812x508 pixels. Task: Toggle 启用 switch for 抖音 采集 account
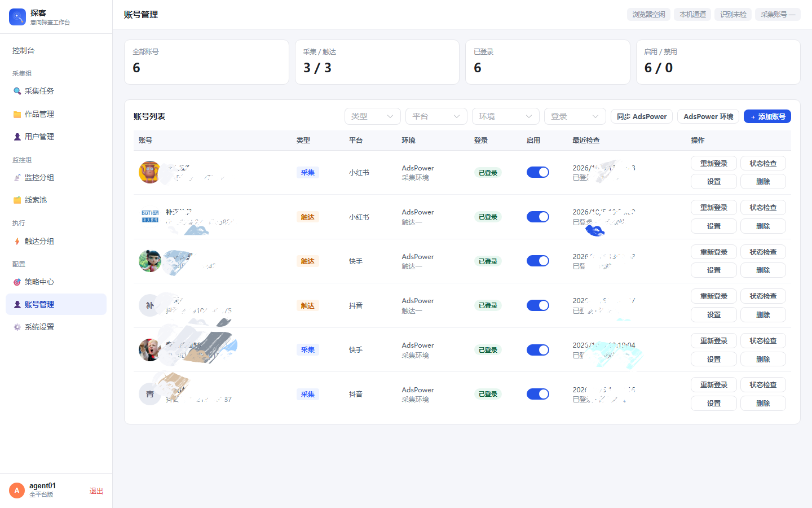538,394
